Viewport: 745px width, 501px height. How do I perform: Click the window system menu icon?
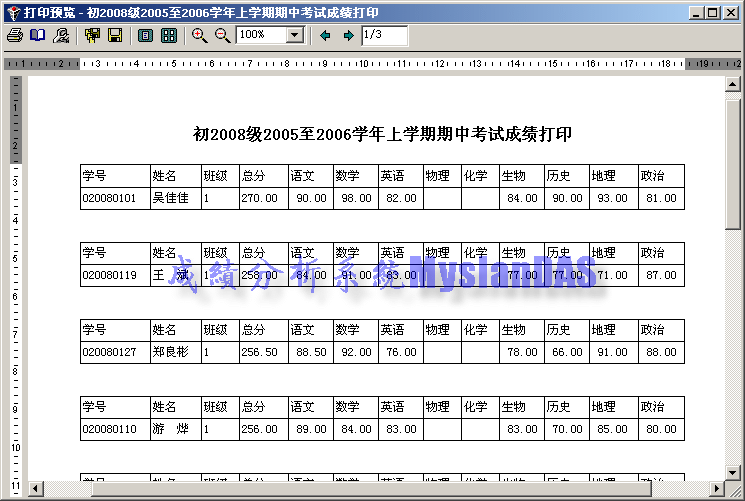pyautogui.click(x=11, y=12)
